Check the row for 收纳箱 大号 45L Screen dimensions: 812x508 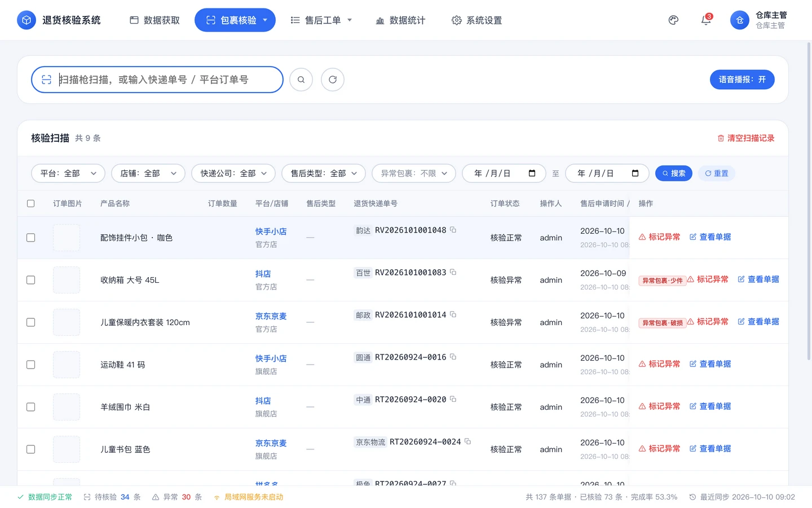[x=31, y=280]
